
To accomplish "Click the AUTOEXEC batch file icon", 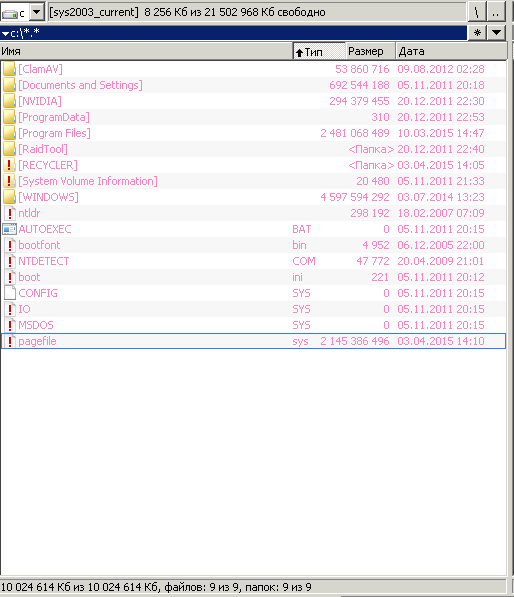I will tap(9, 229).
